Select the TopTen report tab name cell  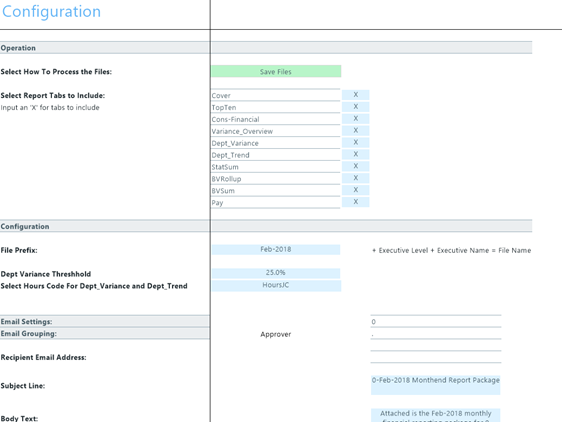(x=276, y=107)
